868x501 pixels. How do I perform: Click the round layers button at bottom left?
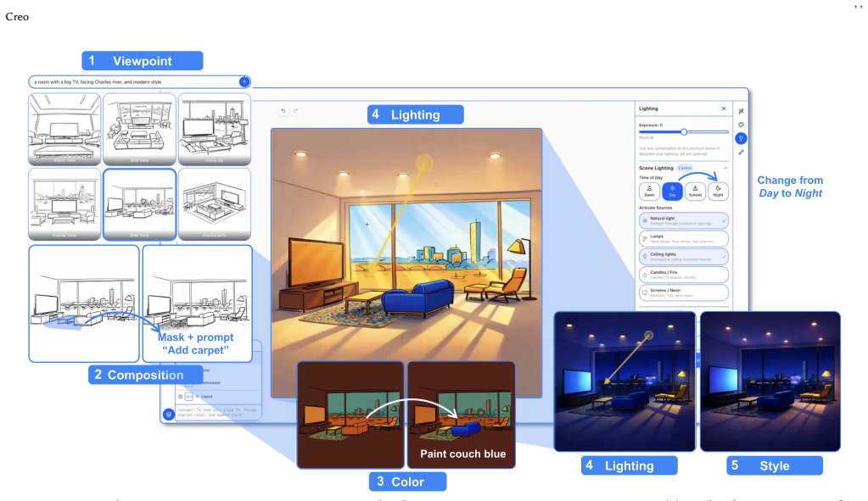169,414
